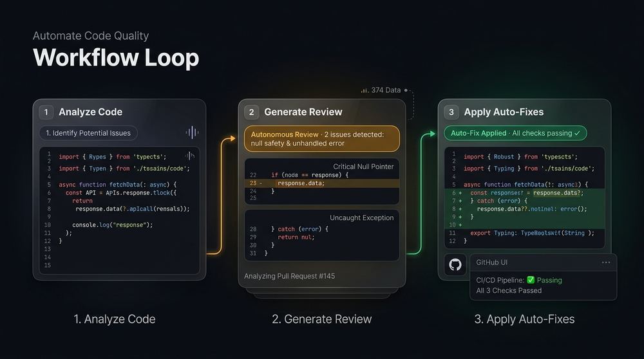644x359 pixels.
Task: Click 'return nul;' code line
Action: pos(296,237)
